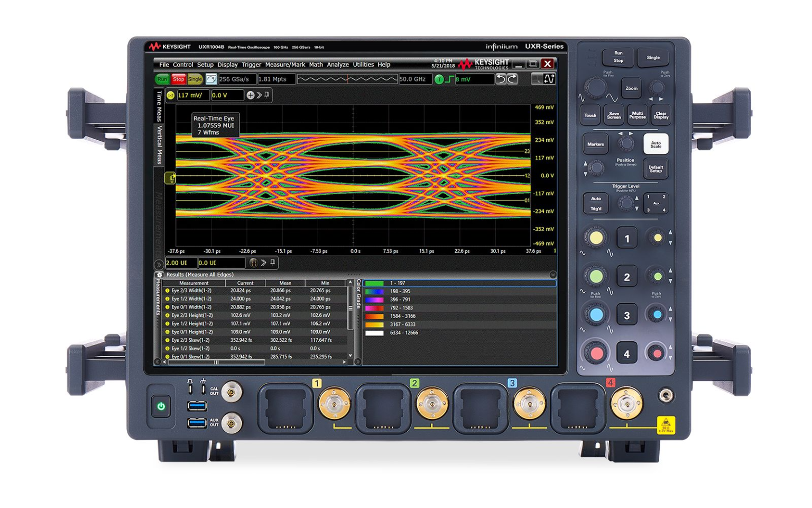Pin the vertical scale toolbar
The height and width of the screenshot is (508, 812).
tap(267, 95)
